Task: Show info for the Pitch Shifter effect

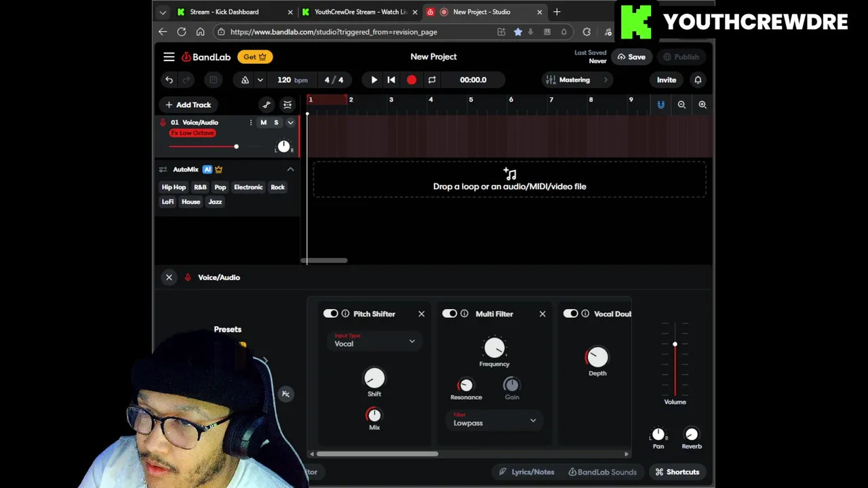Action: (x=345, y=314)
